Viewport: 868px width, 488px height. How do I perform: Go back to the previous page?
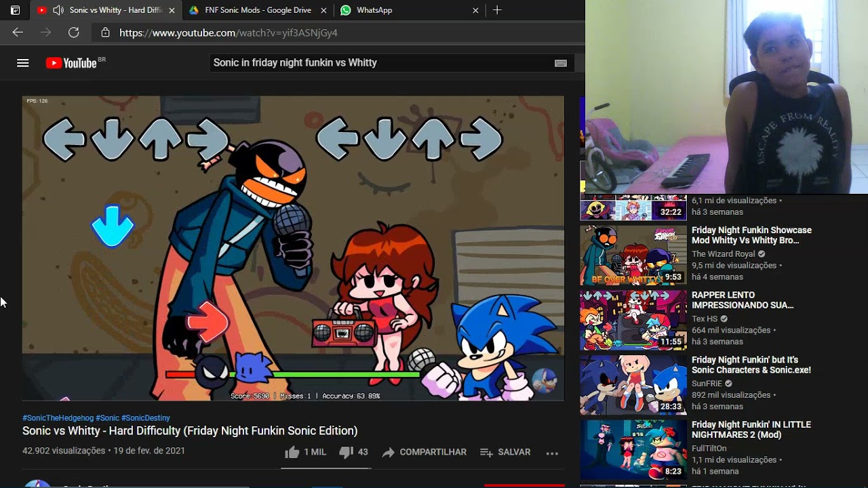[x=18, y=33]
